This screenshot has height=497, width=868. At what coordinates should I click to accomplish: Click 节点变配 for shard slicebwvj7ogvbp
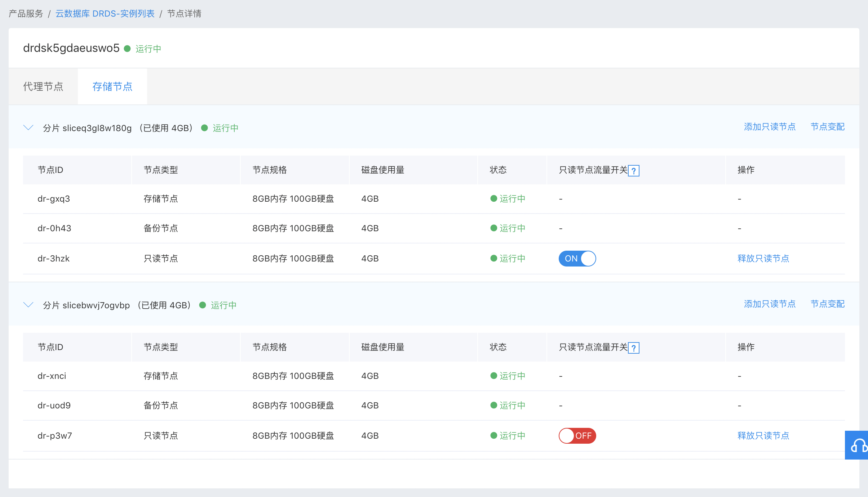pos(827,304)
